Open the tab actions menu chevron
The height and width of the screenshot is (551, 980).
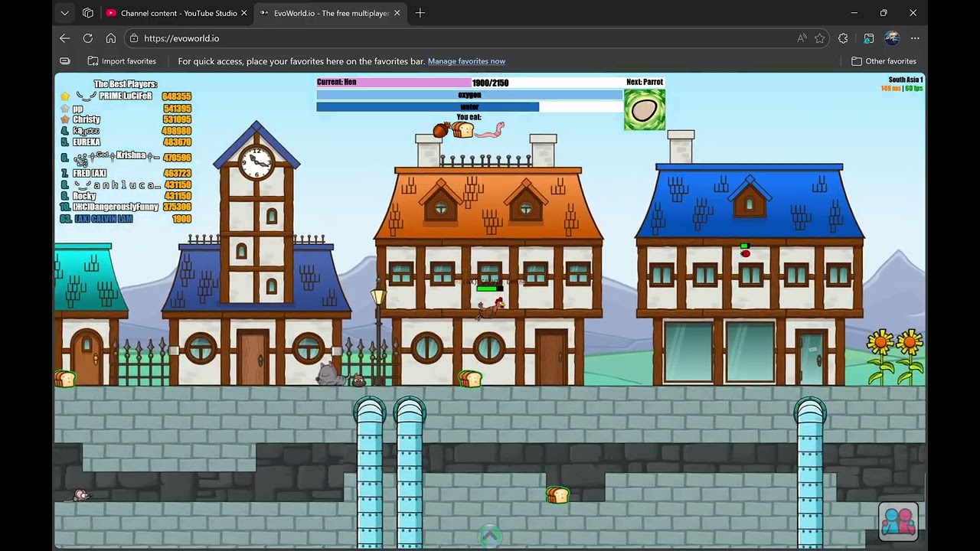pos(65,13)
